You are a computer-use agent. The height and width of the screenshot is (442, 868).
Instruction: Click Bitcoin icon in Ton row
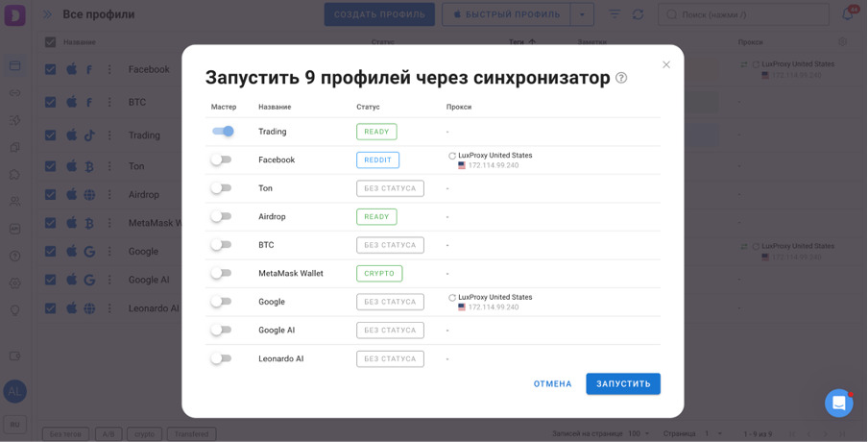pos(89,166)
